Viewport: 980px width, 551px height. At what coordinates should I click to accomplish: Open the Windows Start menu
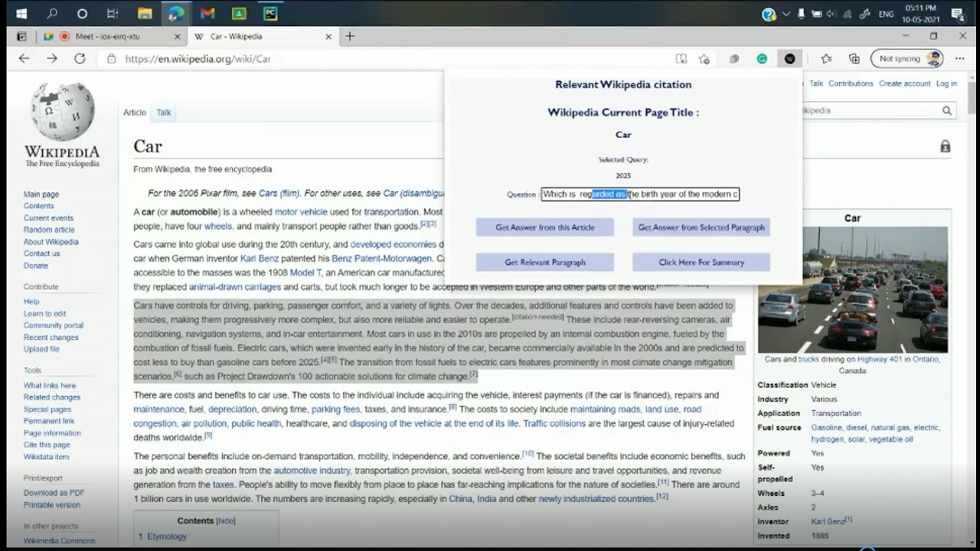pyautogui.click(x=21, y=14)
